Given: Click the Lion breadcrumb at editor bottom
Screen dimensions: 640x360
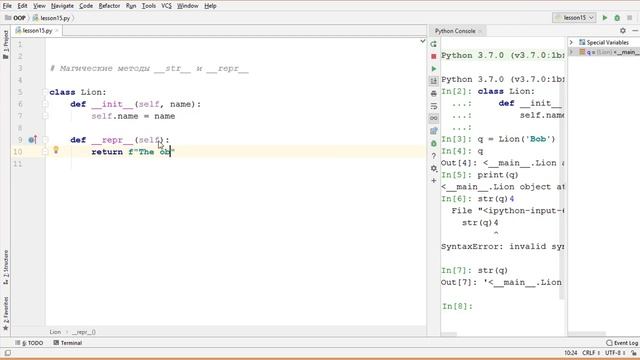Looking at the screenshot, I should (55, 332).
